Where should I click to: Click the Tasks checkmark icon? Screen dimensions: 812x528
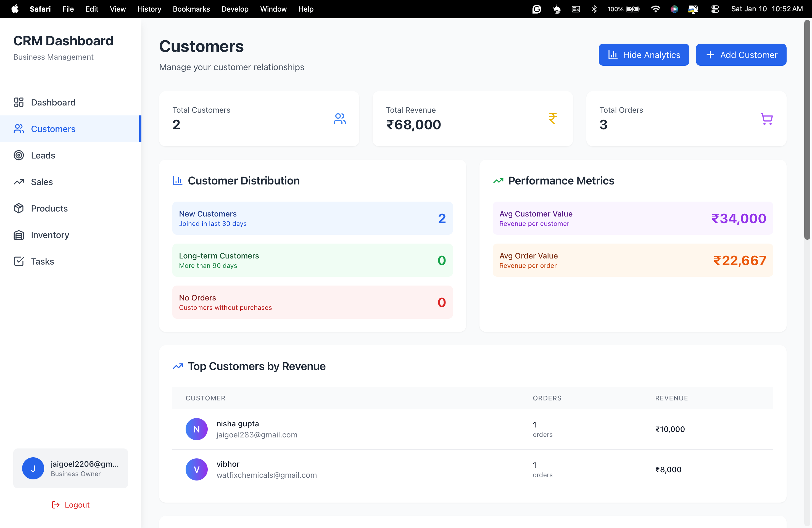point(19,261)
